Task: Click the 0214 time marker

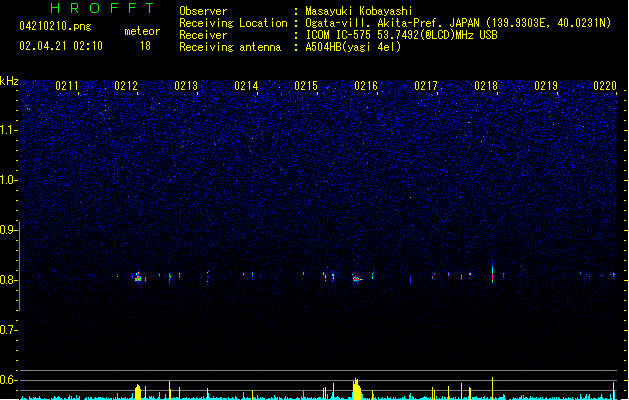Action: pos(246,86)
